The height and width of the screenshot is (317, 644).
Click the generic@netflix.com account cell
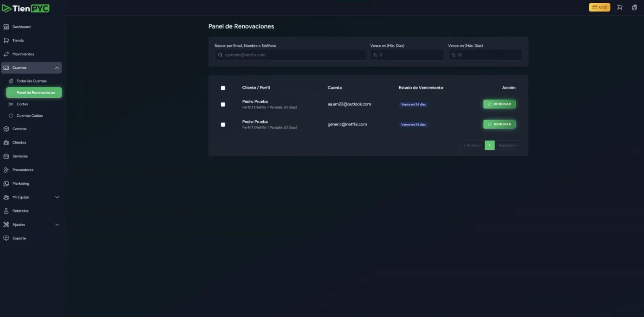[x=347, y=124]
